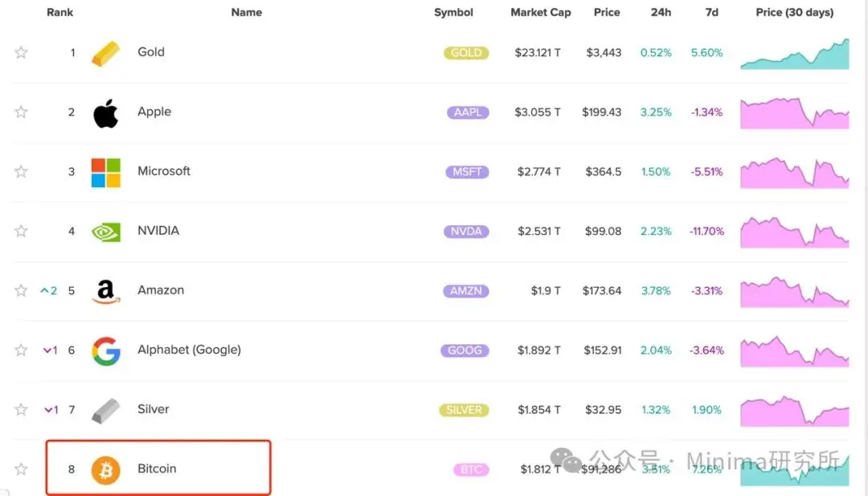Open Microsoft's 30-day price chart
The height and width of the screenshot is (496, 868).
[794, 173]
